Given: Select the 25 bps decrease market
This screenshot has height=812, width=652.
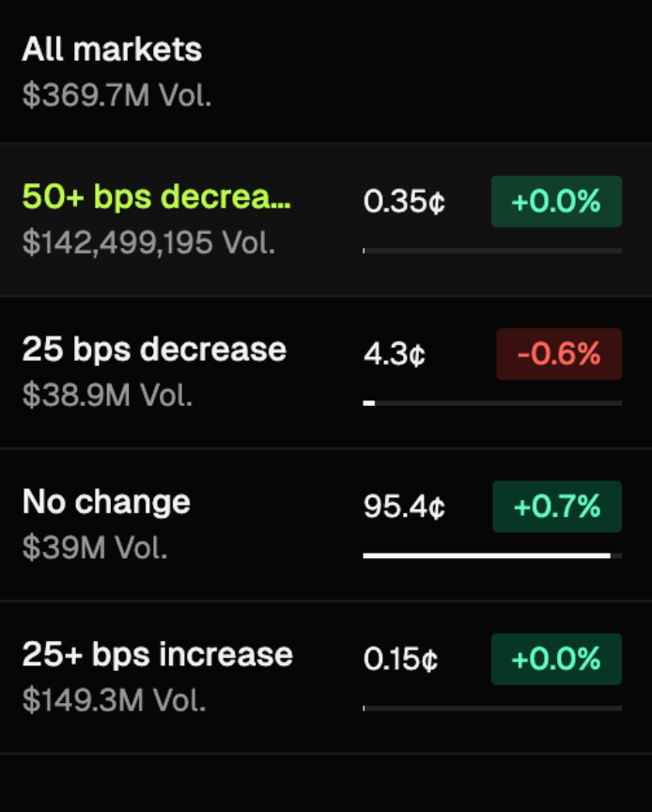Looking at the screenshot, I should 154,350.
